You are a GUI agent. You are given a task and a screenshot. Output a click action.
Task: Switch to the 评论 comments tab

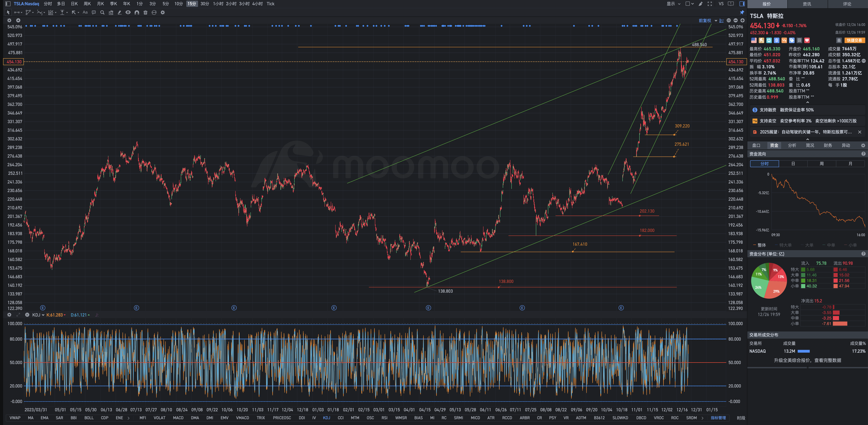pyautogui.click(x=847, y=4)
